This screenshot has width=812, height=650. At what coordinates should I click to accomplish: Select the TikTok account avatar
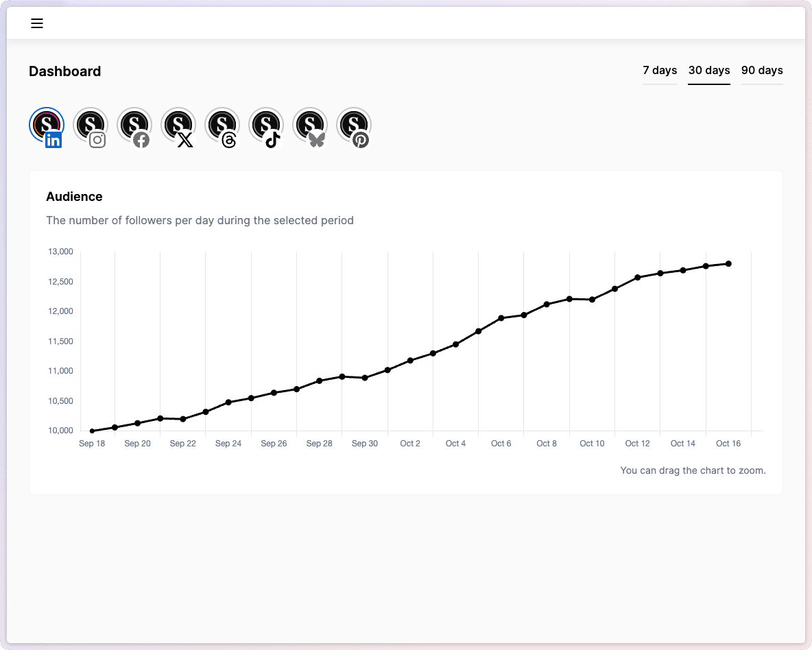(266, 125)
